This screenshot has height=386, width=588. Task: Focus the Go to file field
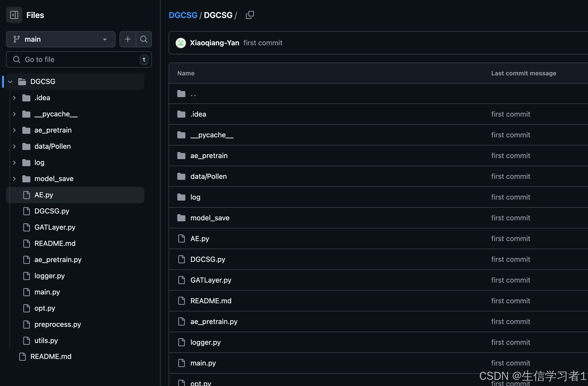pyautogui.click(x=79, y=59)
